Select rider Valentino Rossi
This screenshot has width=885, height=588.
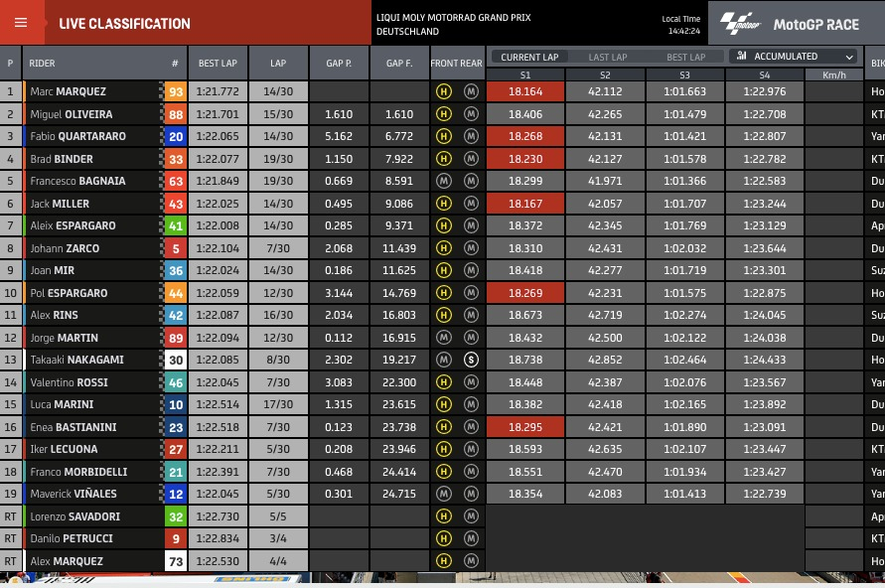(x=67, y=382)
